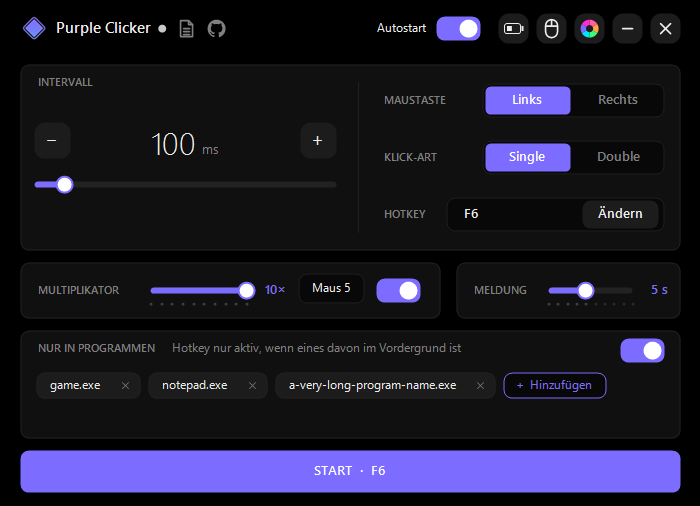Open the GitHub repository icon

click(217, 29)
